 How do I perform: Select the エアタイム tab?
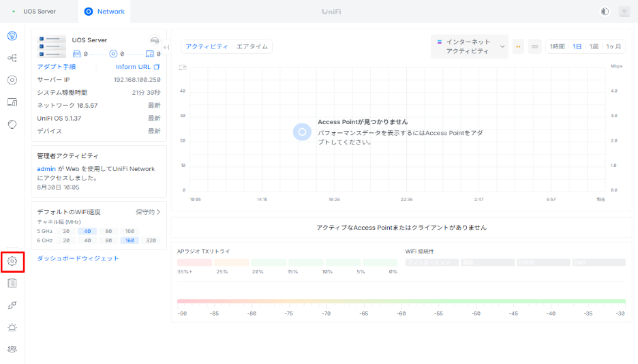click(x=252, y=46)
